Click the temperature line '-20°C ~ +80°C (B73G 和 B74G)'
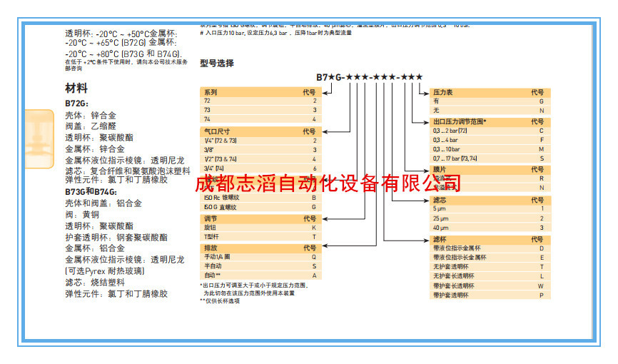 pos(123,54)
